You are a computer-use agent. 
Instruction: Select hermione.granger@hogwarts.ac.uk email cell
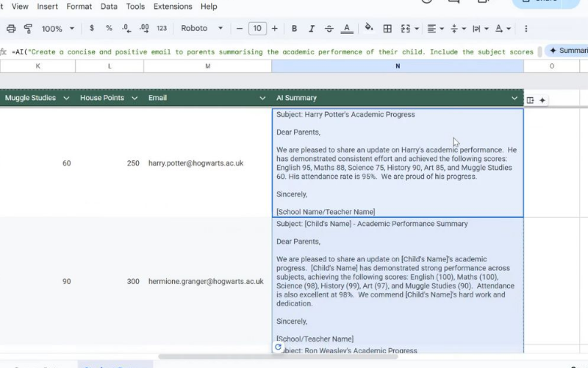click(208, 281)
